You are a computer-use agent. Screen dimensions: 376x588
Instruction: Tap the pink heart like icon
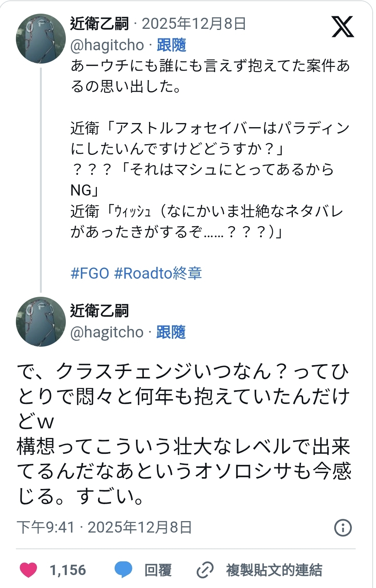click(x=28, y=570)
